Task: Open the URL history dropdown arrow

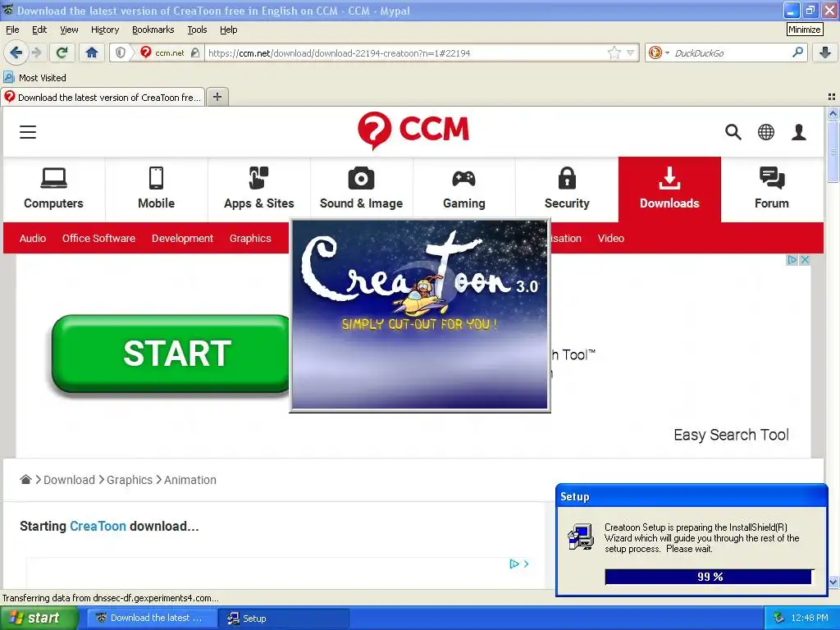Action: (631, 52)
